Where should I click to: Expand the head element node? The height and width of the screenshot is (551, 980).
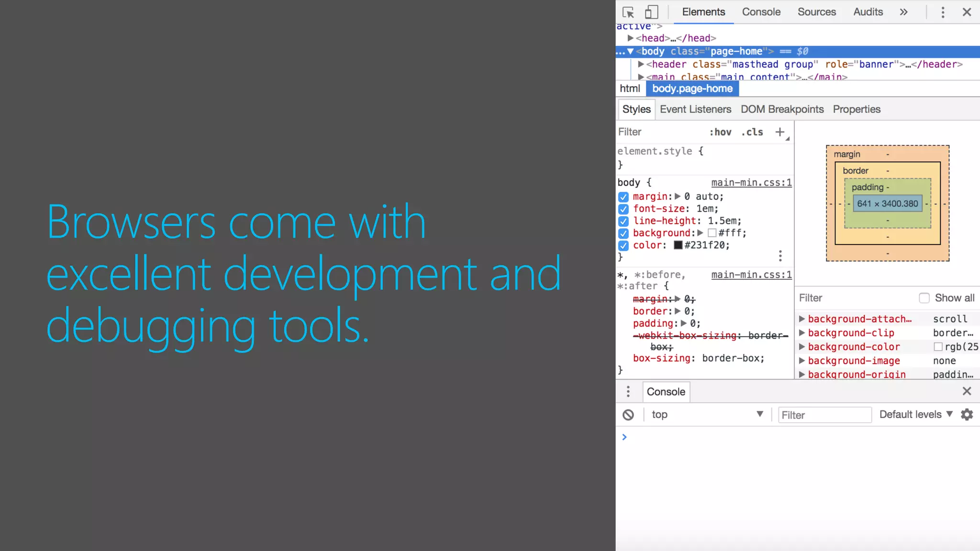coord(630,38)
